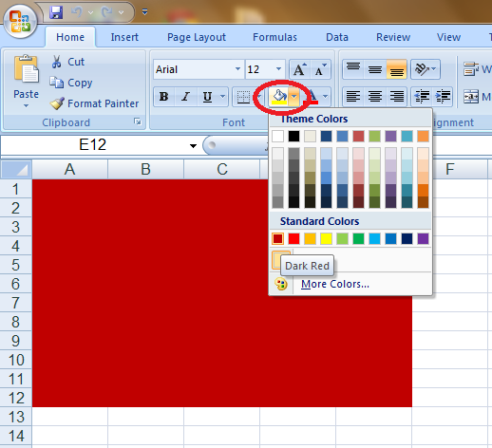Expand the Name Box dropdown arrow
Viewport: 492px width, 448px height.
tap(193, 145)
